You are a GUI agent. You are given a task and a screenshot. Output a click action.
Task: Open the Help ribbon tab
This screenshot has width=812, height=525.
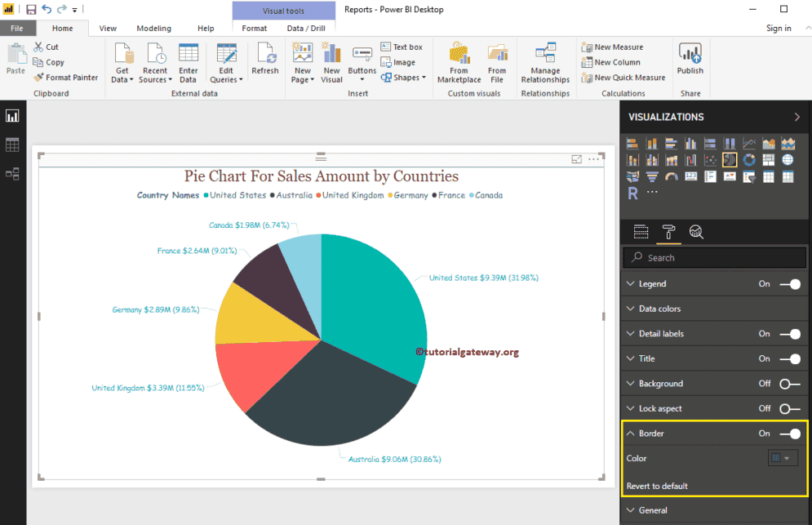tap(206, 29)
